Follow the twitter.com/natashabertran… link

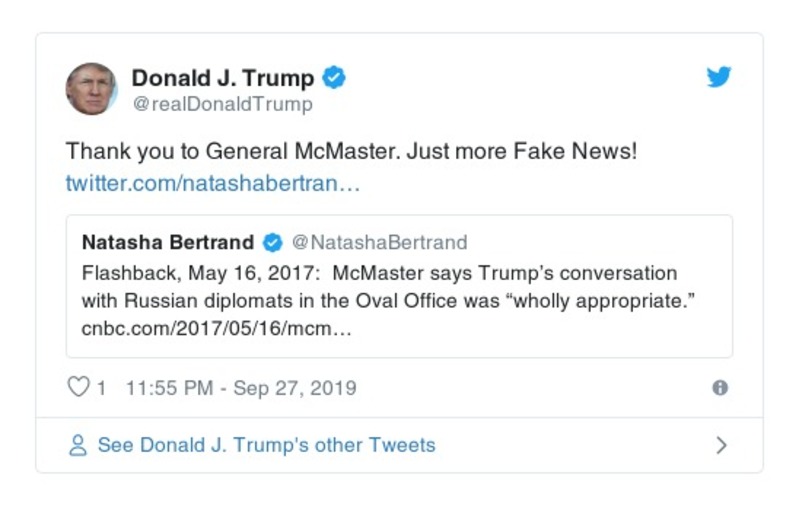tap(212, 184)
